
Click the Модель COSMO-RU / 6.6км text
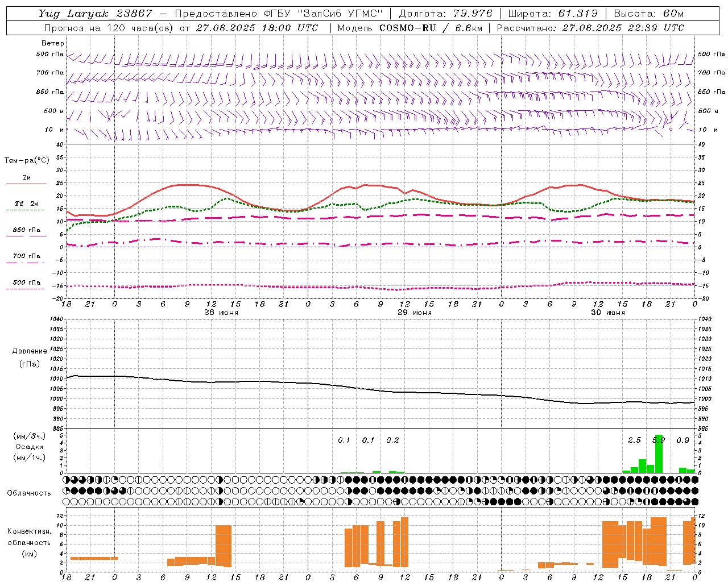[x=410, y=28]
